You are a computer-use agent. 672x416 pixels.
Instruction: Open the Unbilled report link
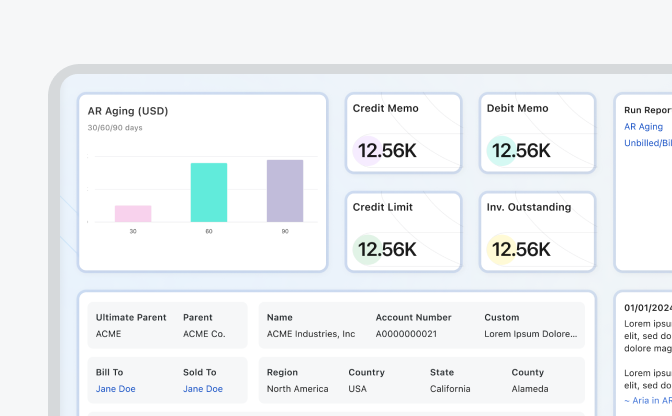(648, 143)
